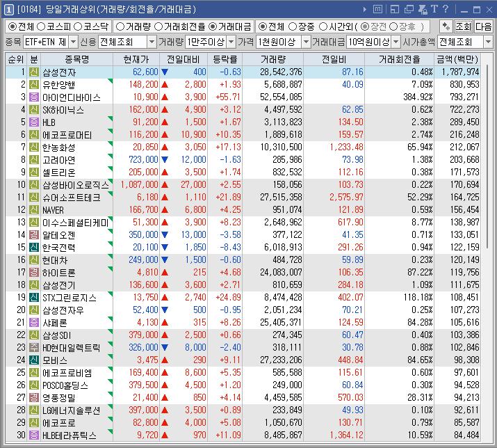Image resolution: width=497 pixels, height=448 pixels.
Task: Click the 증 badge in the 샤페론 row
Action: 34,323
